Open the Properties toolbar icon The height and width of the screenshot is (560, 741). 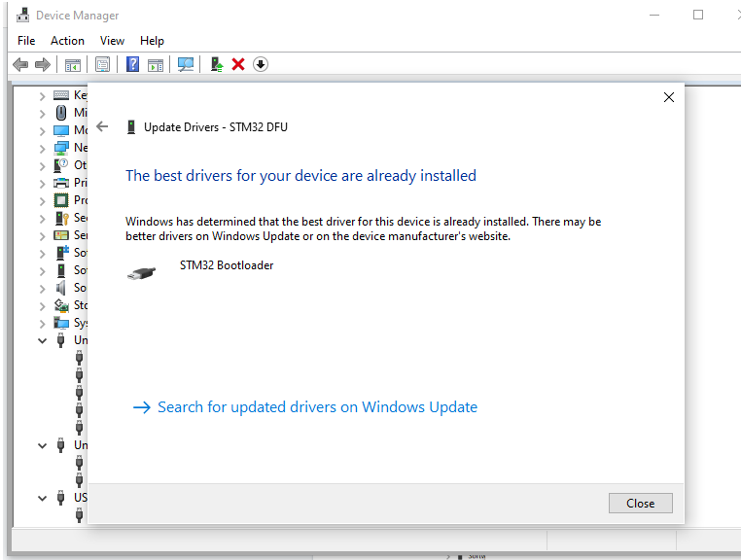(x=102, y=64)
